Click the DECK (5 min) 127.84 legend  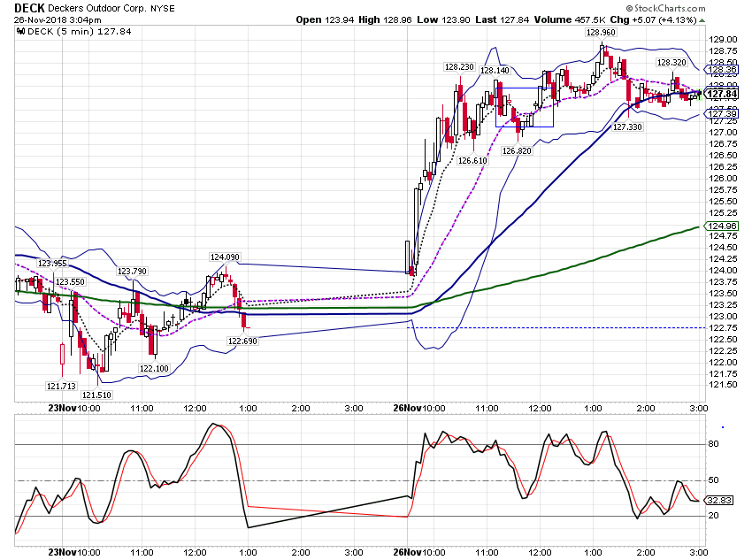[x=79, y=32]
